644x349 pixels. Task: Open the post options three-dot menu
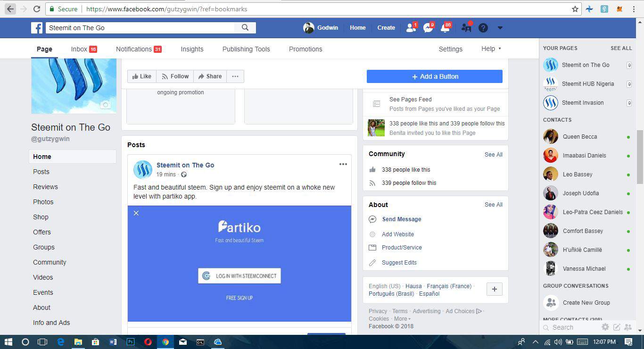343,164
